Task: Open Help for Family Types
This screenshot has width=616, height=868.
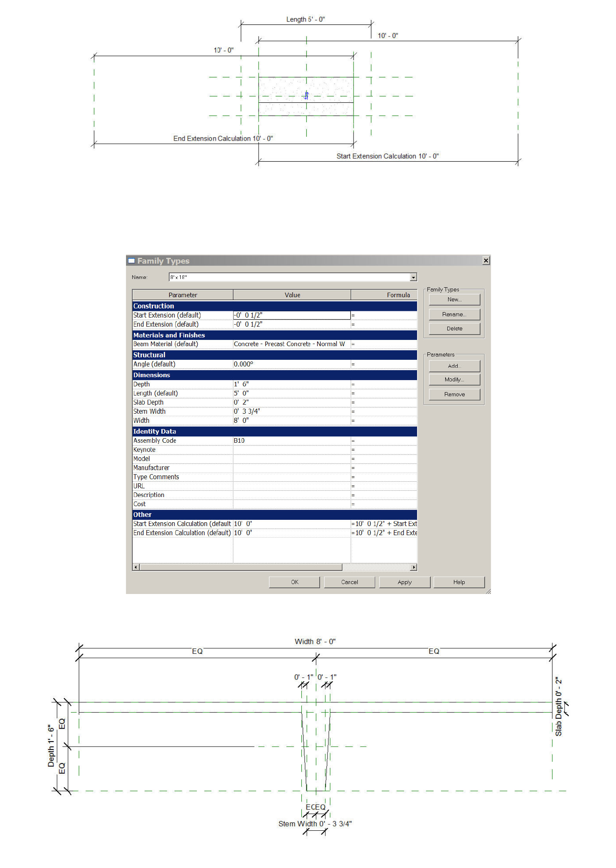Action: click(459, 582)
